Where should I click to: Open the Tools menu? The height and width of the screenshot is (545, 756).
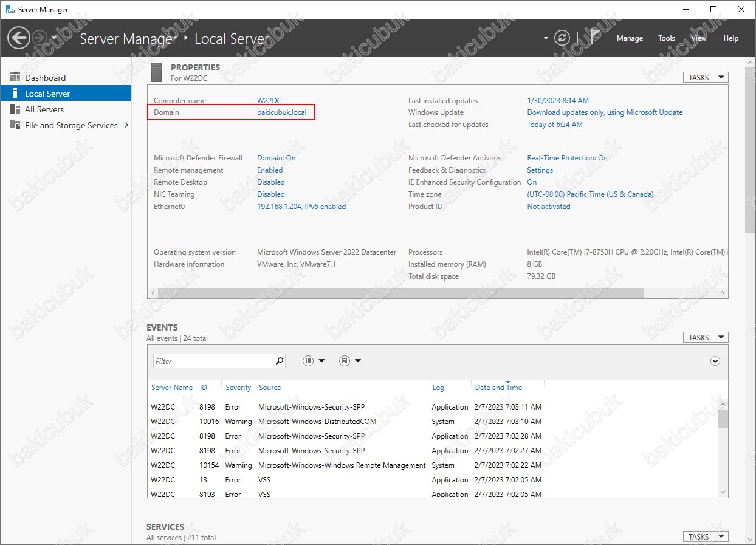[667, 38]
